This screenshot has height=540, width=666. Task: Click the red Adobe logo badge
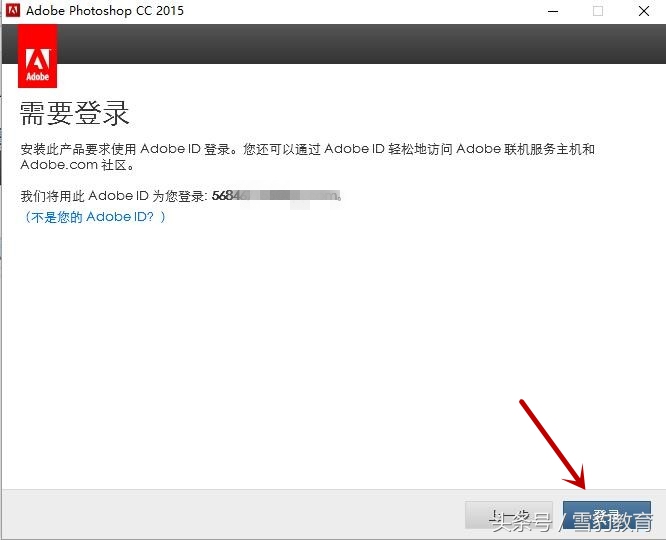[x=37, y=56]
